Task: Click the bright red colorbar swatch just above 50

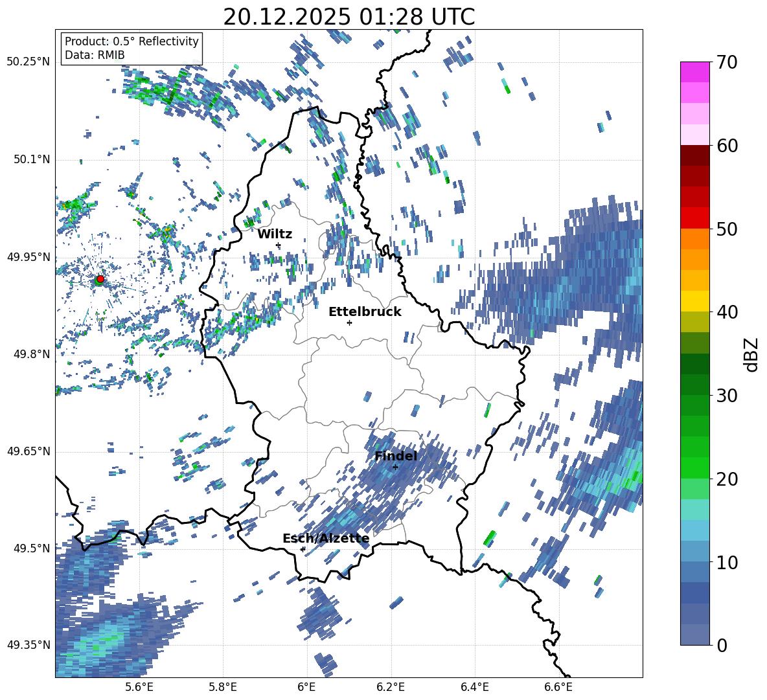Action: pyautogui.click(x=695, y=218)
